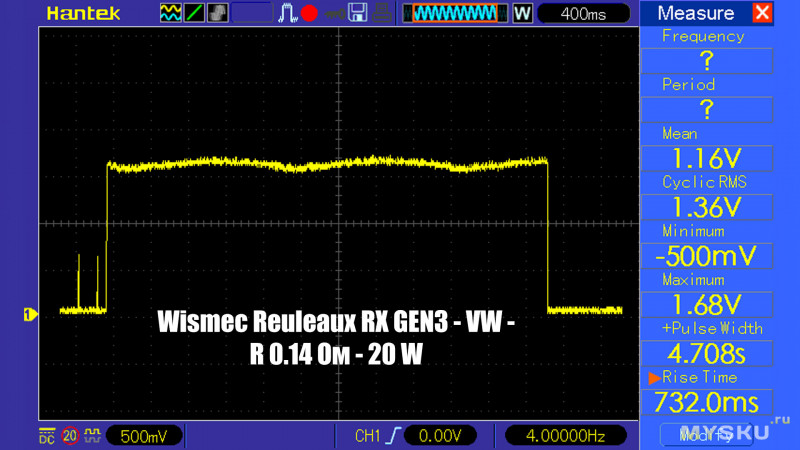The width and height of the screenshot is (800, 450).
Task: Select the Period measurement label
Action: (688, 85)
